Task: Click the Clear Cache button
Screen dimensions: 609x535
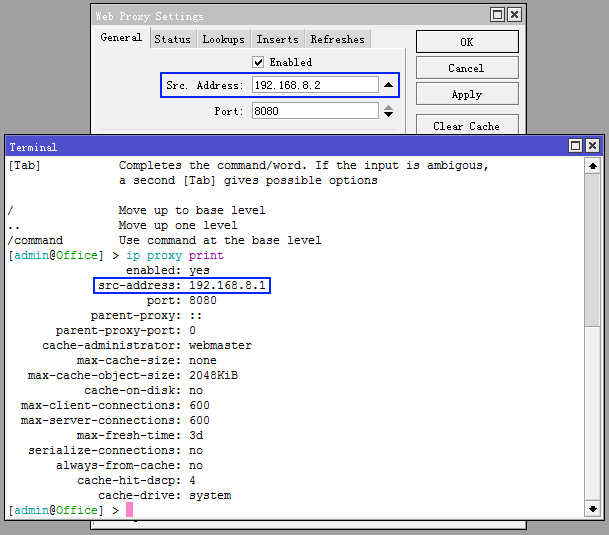Action: (467, 125)
